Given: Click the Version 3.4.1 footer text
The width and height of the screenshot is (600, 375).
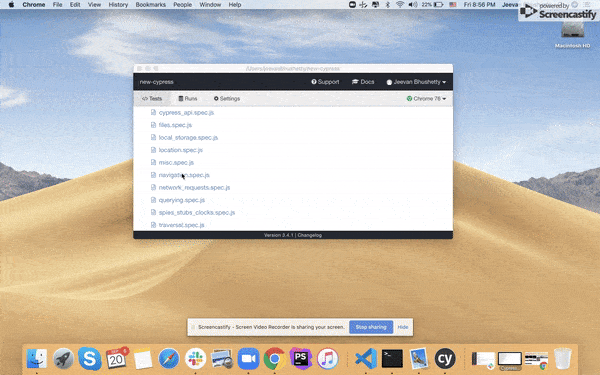Looking at the screenshot, I should pos(279,235).
